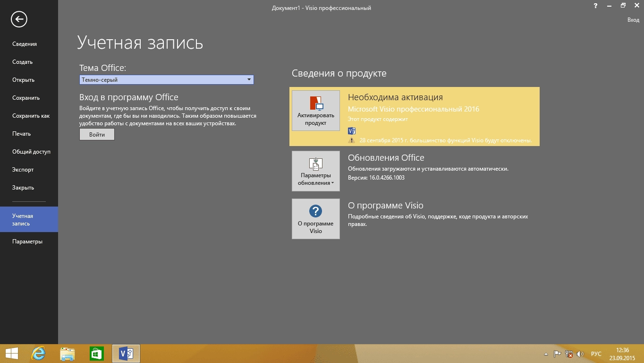
Task: Open Общий доступ in the sidebar
Action: (x=31, y=152)
